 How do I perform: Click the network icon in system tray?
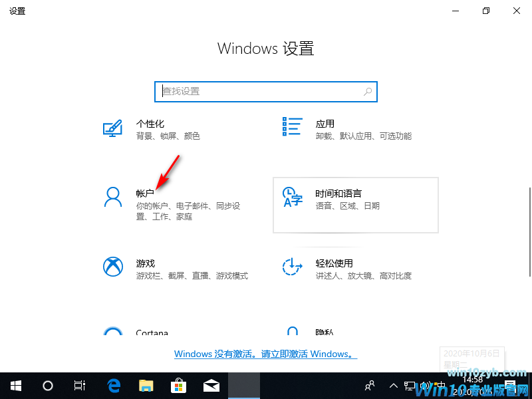pyautogui.click(x=409, y=386)
